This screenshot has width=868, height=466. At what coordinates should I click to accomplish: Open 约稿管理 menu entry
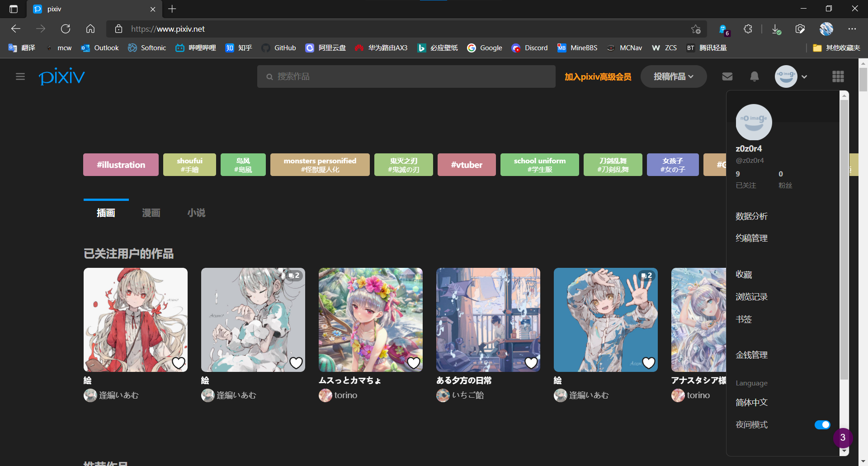pyautogui.click(x=751, y=238)
